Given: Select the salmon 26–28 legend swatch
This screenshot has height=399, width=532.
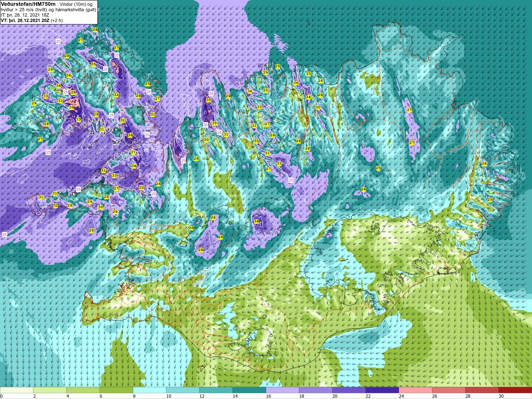Looking at the screenshot, I should tap(449, 390).
